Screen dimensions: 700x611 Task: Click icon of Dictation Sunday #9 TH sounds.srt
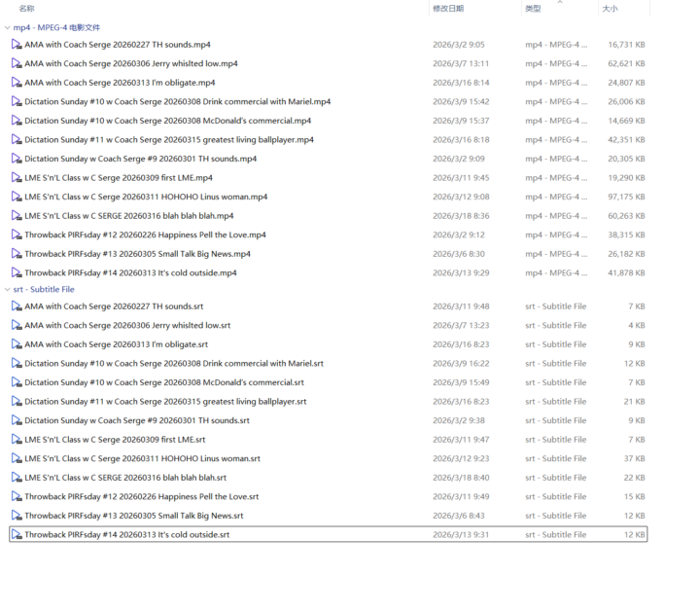click(x=17, y=420)
